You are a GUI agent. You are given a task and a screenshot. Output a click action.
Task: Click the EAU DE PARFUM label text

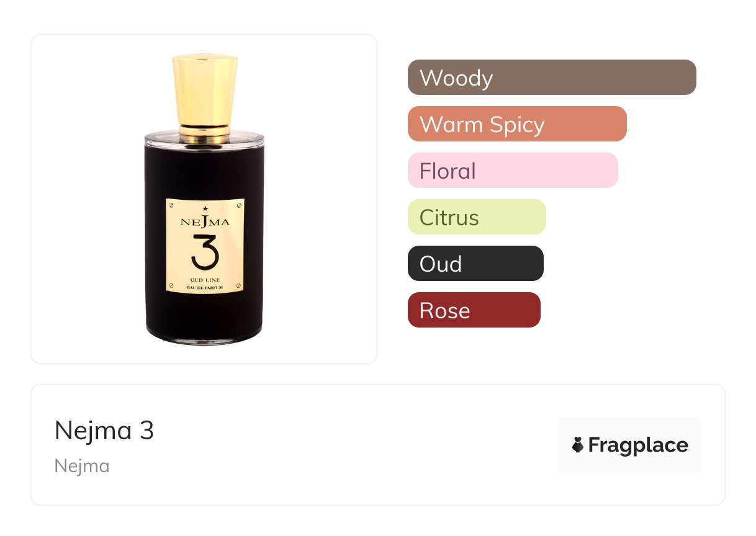[x=205, y=287]
